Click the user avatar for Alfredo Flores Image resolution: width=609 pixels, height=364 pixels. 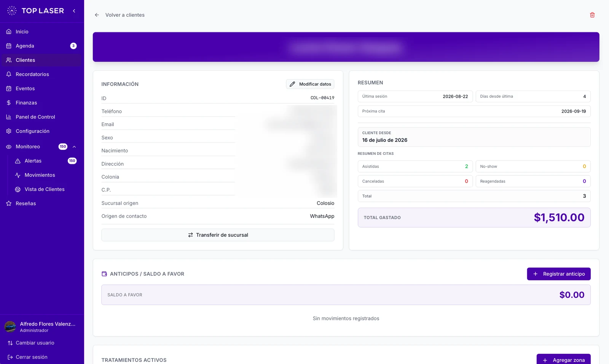click(10, 327)
